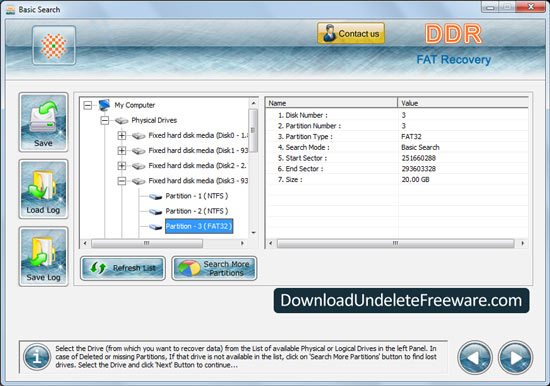Click the Save Log button
This screenshot has width=550, height=386.
coord(43,256)
